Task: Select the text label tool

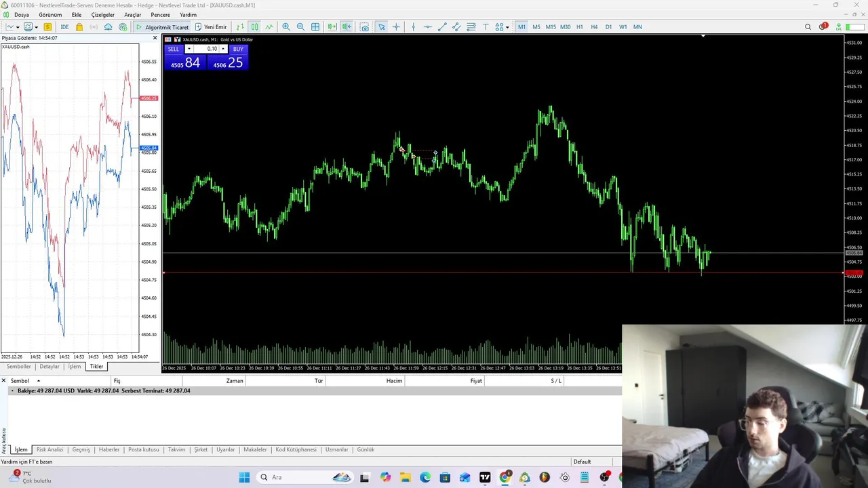Action: point(486,27)
